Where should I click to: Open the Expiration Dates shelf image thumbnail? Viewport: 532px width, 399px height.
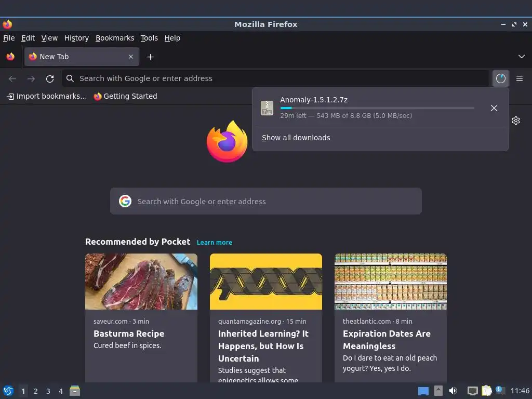click(391, 282)
